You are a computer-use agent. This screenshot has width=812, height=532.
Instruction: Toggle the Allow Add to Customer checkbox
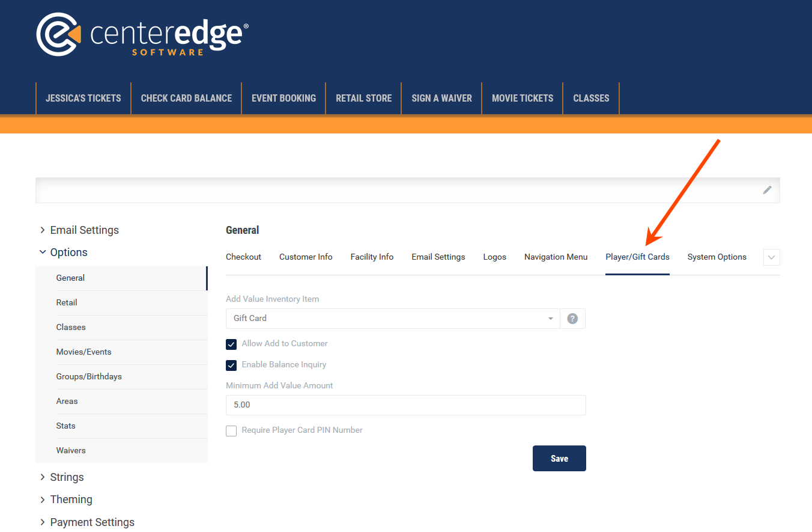[231, 344]
